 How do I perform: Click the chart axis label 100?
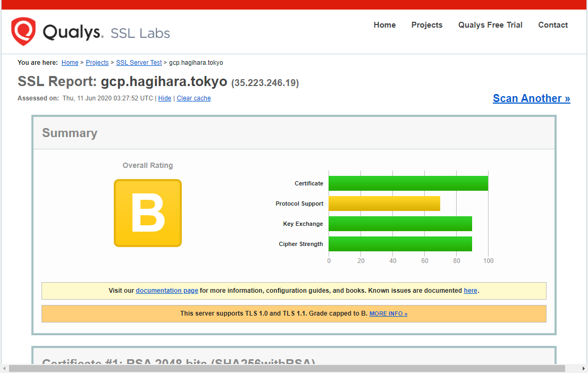click(488, 260)
